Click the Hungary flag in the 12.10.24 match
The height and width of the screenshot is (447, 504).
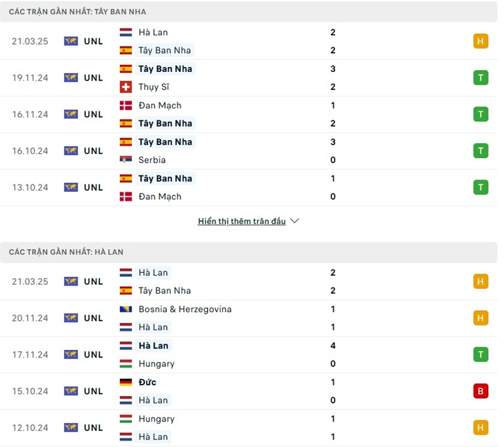click(126, 419)
